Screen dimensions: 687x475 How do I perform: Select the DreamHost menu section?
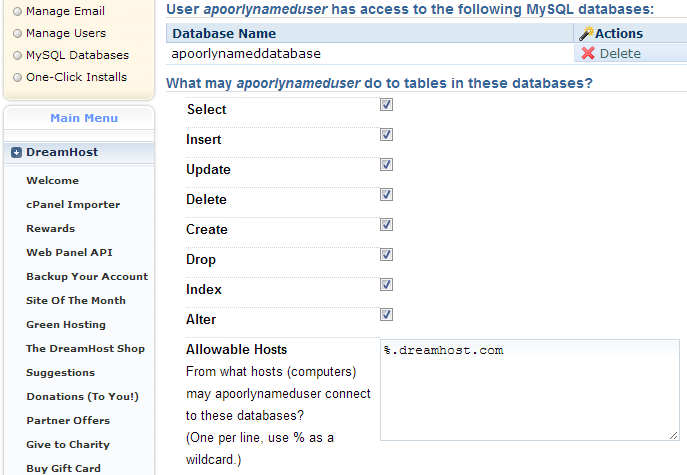point(79,152)
